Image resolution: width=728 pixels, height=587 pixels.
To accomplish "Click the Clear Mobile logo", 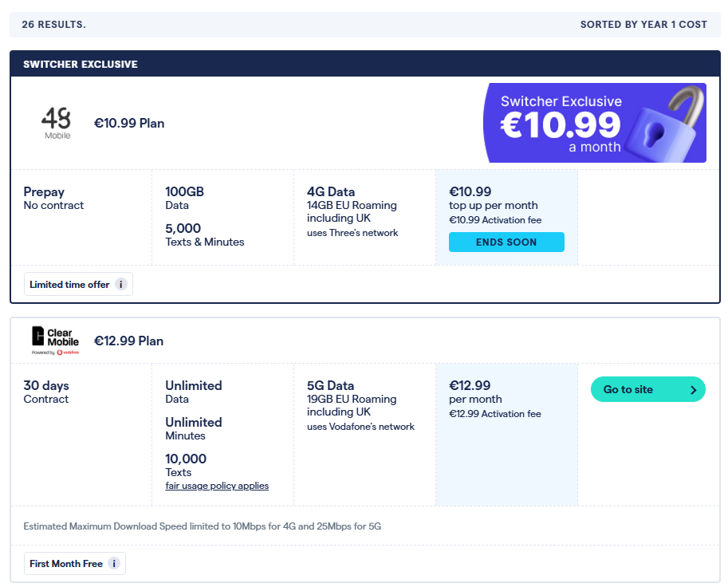I will tap(55, 341).
